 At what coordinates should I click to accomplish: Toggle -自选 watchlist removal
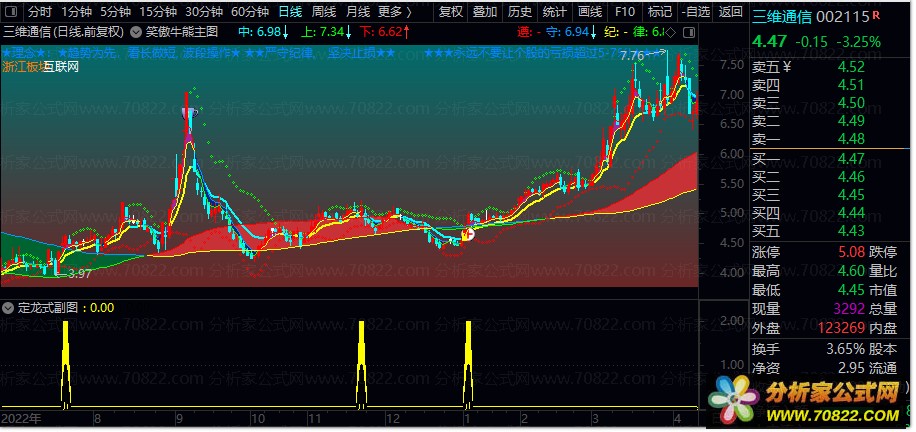[x=696, y=11]
